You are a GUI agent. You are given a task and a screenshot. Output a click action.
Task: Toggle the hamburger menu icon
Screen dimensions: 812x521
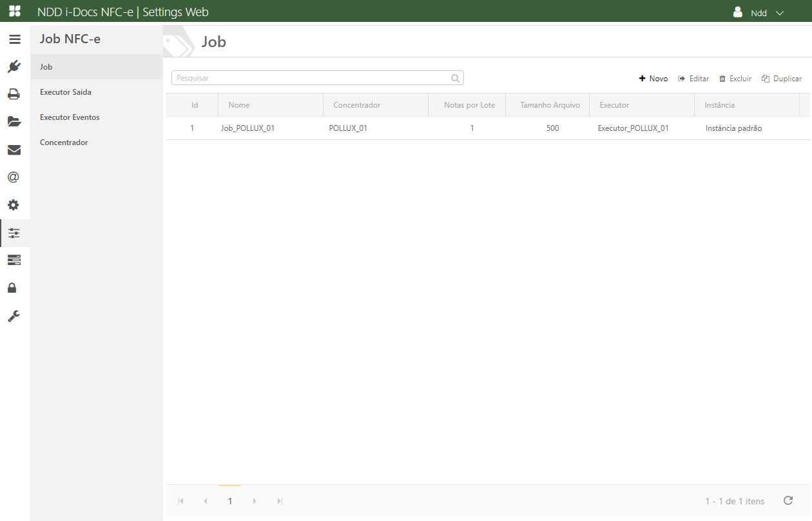pyautogui.click(x=14, y=39)
